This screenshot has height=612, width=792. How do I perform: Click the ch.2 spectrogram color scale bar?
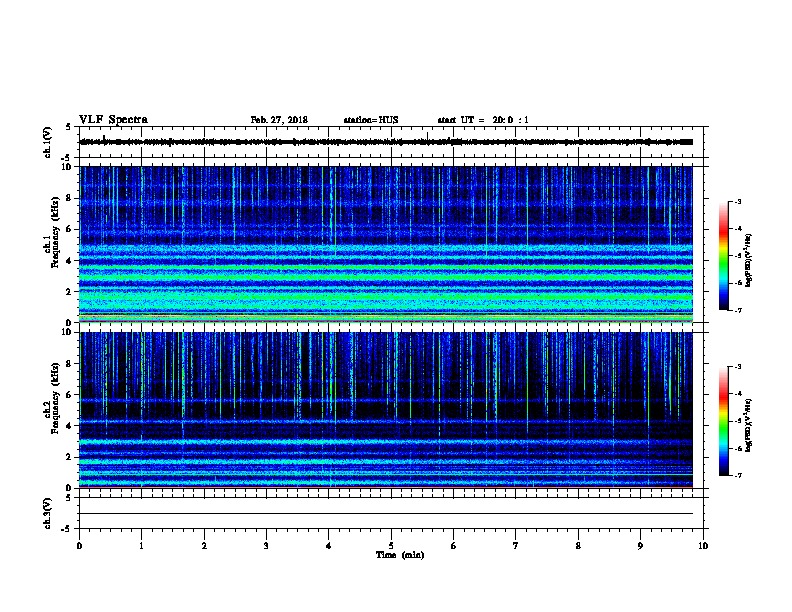point(723,421)
